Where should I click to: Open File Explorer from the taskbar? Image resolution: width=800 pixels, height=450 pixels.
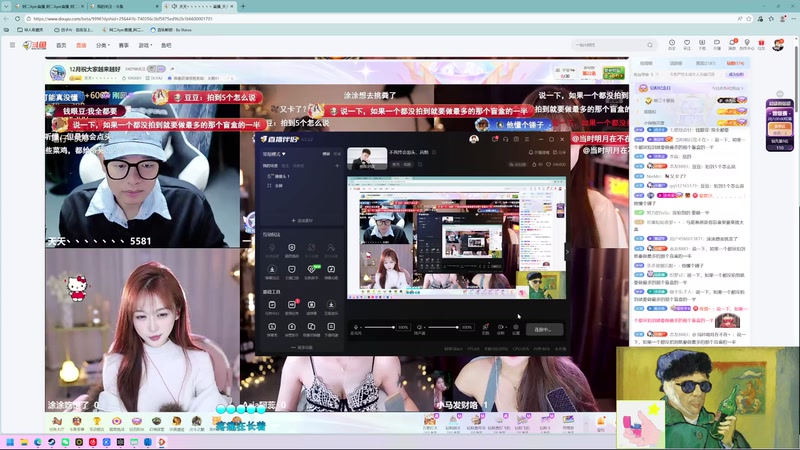(23, 442)
